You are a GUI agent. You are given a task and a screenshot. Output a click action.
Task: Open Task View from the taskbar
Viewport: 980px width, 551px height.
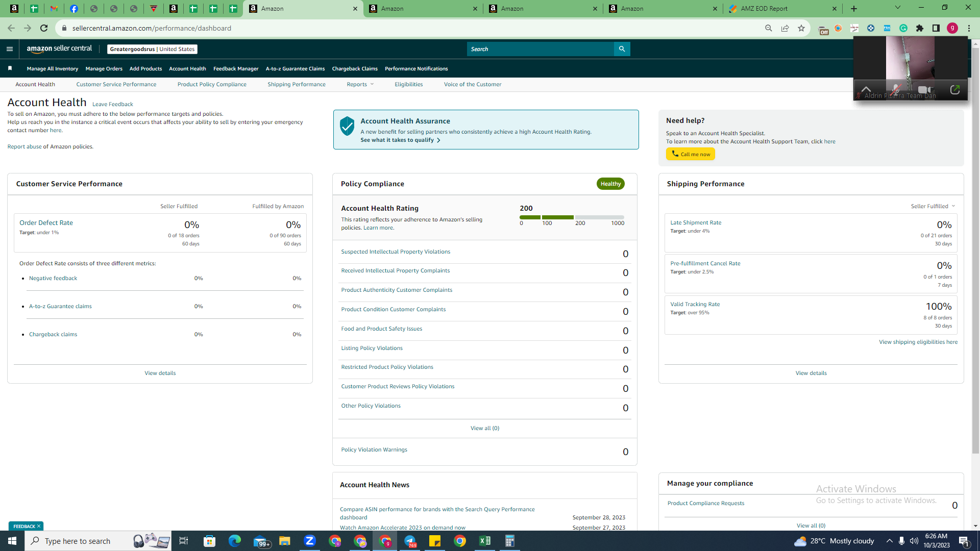(x=184, y=541)
